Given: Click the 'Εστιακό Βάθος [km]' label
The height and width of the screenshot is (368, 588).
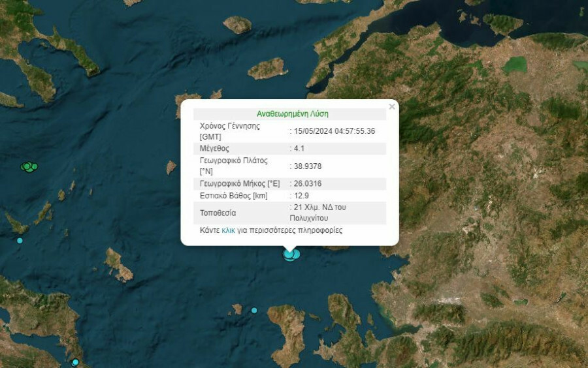Looking at the screenshot, I should [x=233, y=195].
